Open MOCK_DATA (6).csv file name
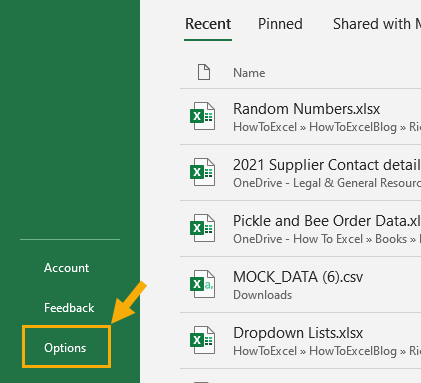The image size is (421, 383). pos(298,277)
